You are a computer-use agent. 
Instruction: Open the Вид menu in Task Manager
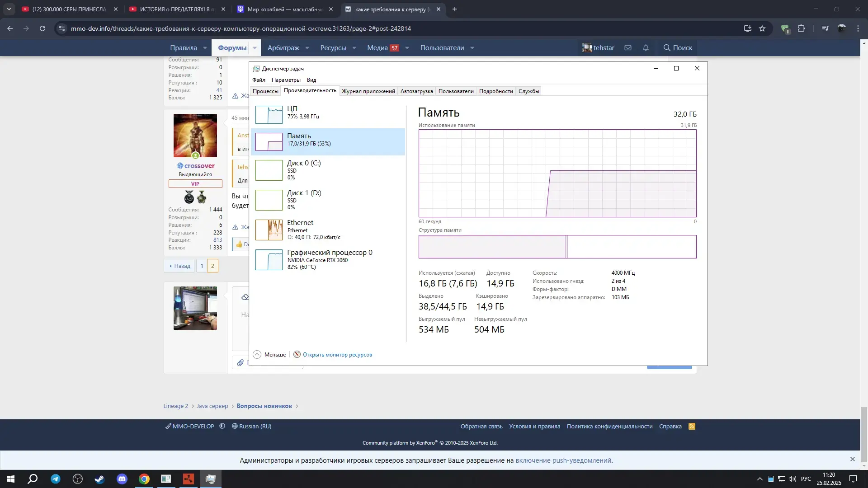click(x=311, y=80)
